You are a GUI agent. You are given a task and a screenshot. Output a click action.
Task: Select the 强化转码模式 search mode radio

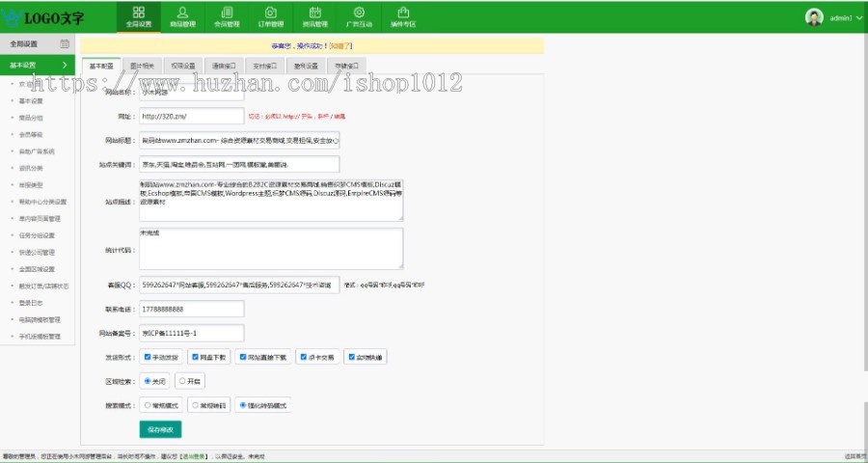click(243, 405)
